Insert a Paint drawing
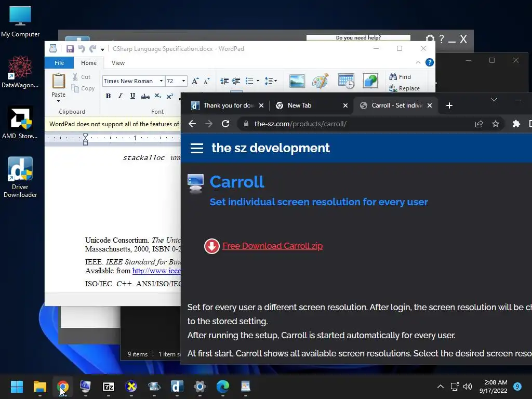532x399 pixels. tap(321, 81)
